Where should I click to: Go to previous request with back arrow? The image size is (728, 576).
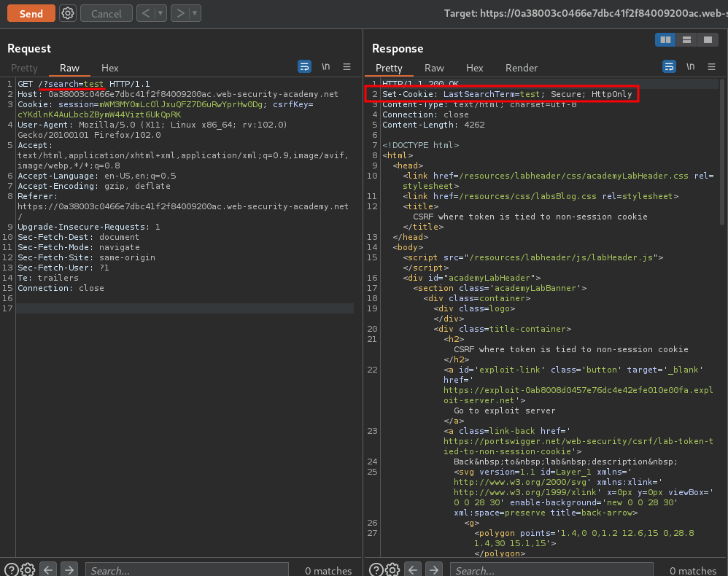146,13
